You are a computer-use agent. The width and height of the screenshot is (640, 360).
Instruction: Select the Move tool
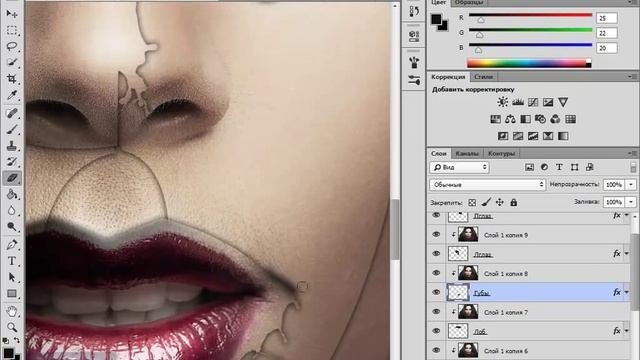point(11,14)
